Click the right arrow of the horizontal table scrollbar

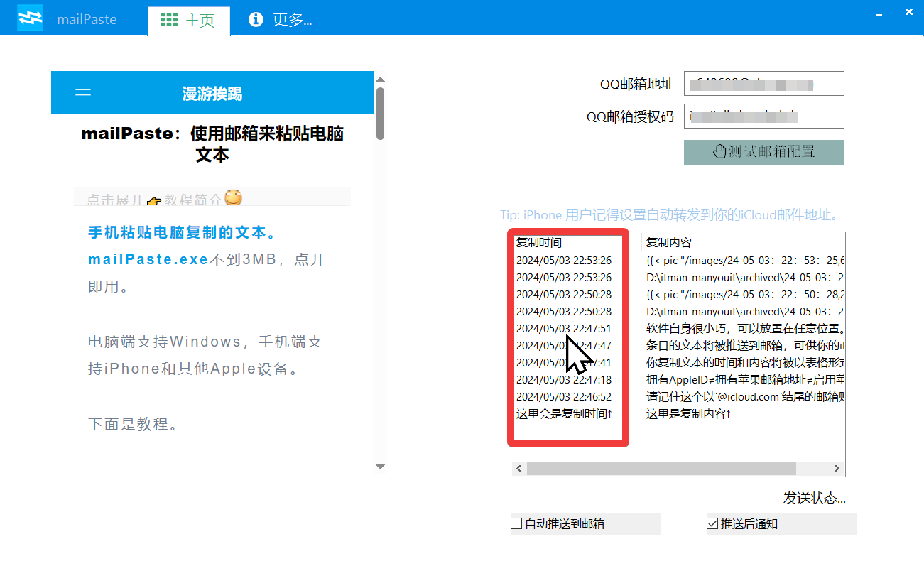tap(837, 468)
